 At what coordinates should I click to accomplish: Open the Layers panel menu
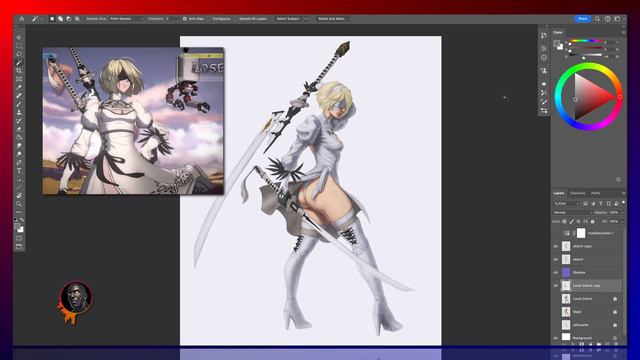(x=623, y=193)
